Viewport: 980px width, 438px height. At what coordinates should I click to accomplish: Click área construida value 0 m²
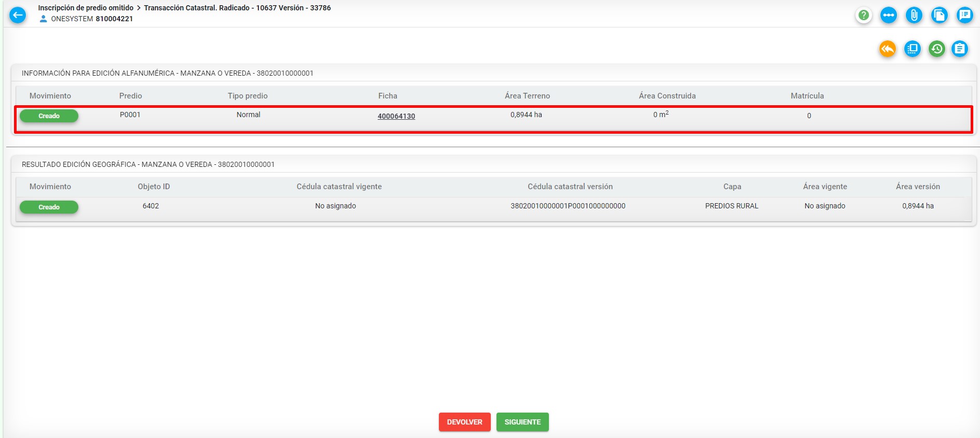661,114
